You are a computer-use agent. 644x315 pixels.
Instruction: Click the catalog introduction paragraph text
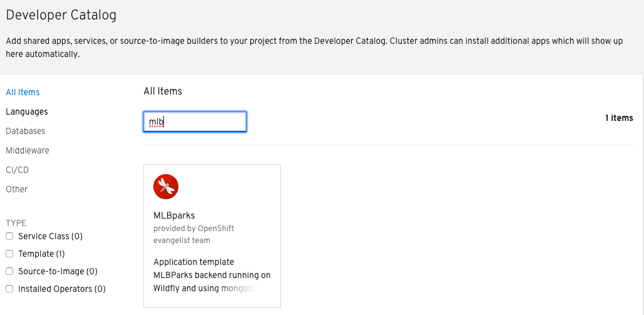pyautogui.click(x=314, y=48)
